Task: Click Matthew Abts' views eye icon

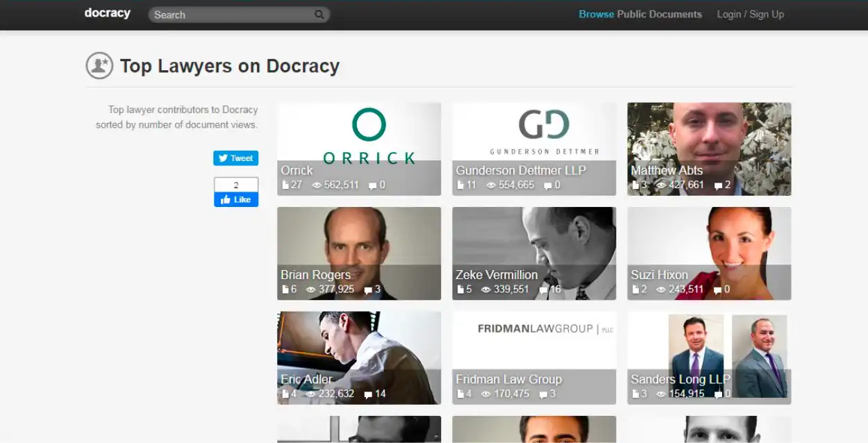Action: 661,185
